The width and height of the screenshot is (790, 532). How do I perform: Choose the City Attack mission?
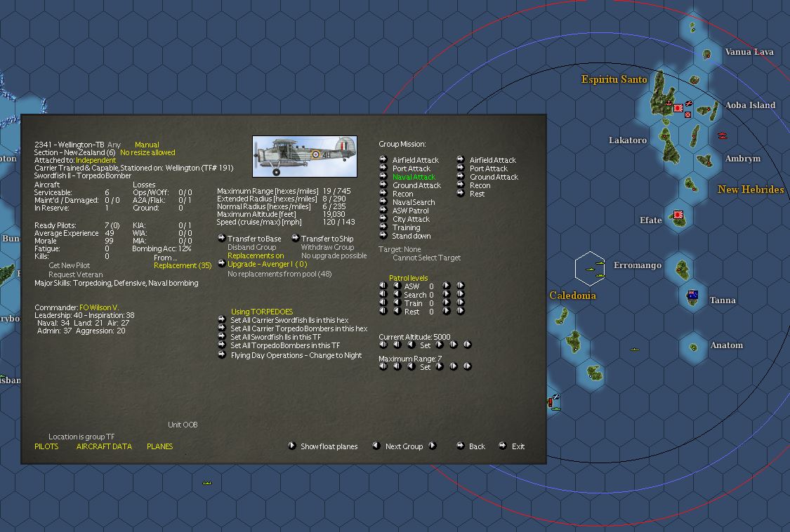(411, 219)
